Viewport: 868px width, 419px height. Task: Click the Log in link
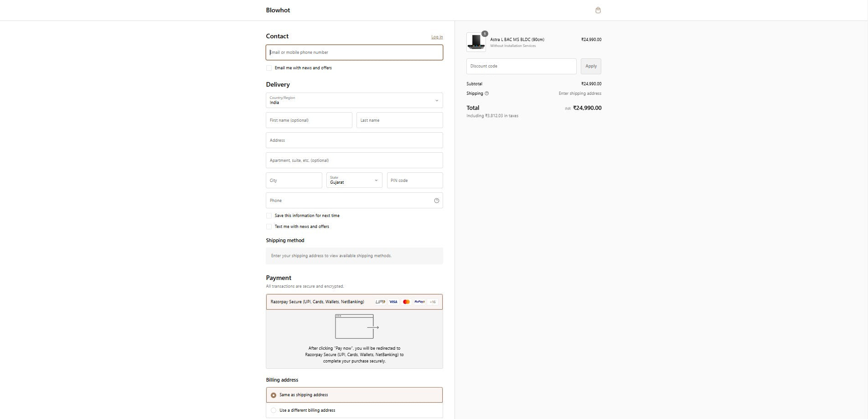[x=437, y=37]
